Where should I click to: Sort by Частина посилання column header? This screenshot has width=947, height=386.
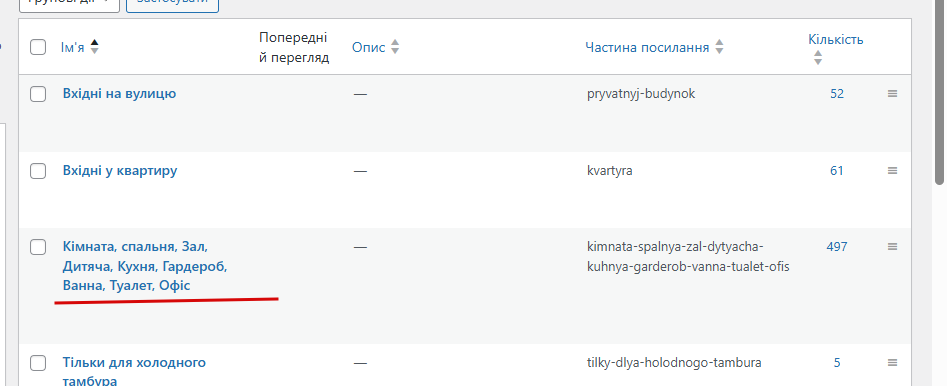[647, 48]
